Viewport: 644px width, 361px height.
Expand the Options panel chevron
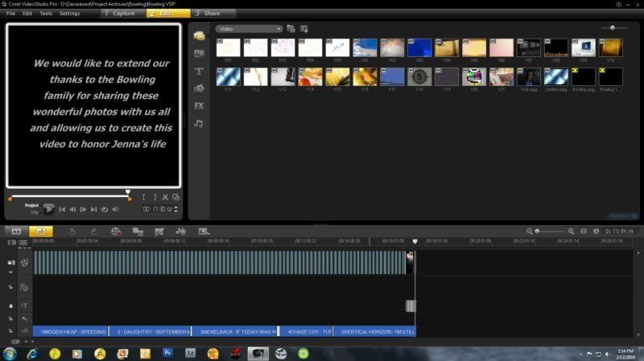[x=634, y=215]
